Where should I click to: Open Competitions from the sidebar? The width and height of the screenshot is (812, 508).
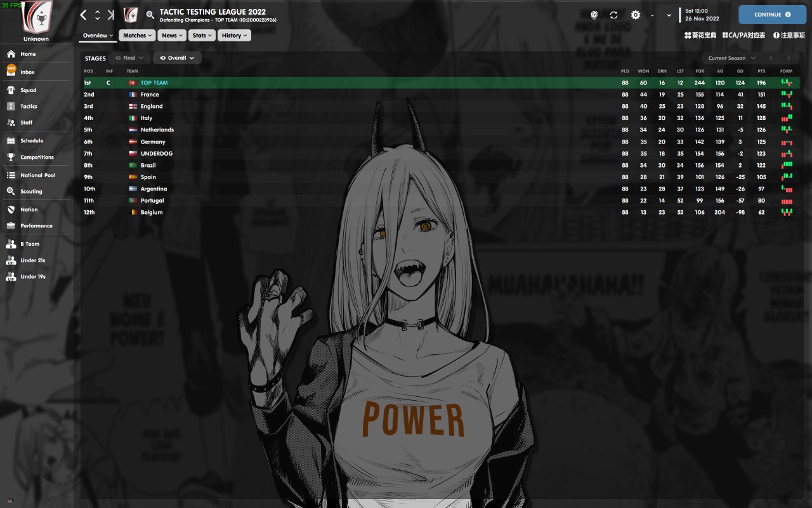[36, 157]
